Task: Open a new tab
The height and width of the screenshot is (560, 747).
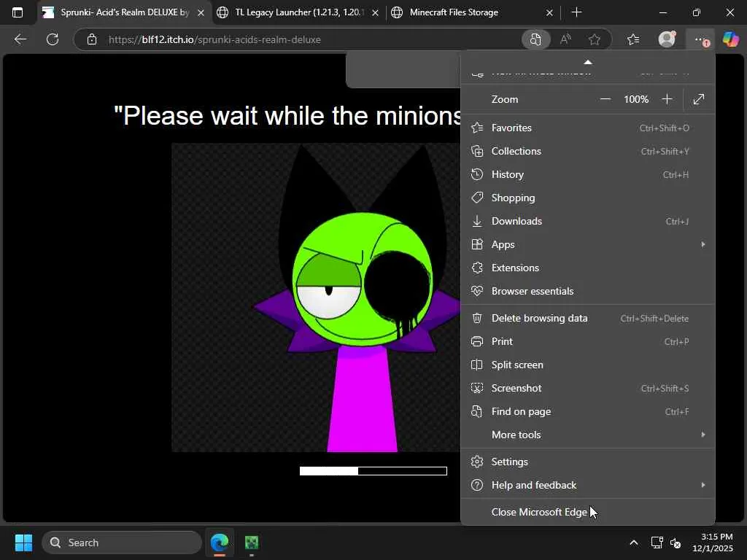Action: (x=576, y=12)
